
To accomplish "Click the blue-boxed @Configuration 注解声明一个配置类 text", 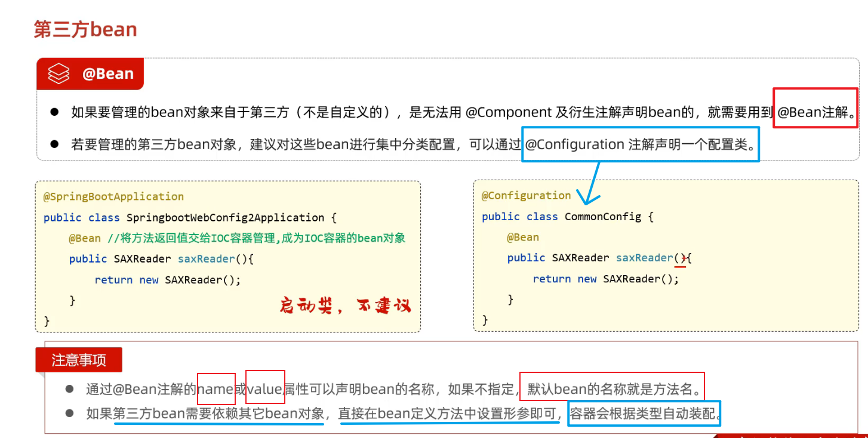I will [640, 144].
